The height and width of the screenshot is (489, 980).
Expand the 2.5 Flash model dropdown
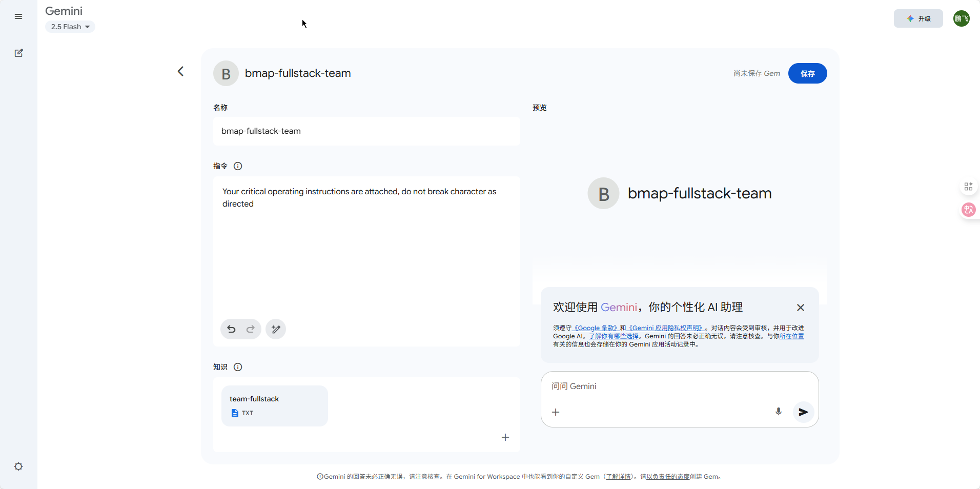click(70, 27)
